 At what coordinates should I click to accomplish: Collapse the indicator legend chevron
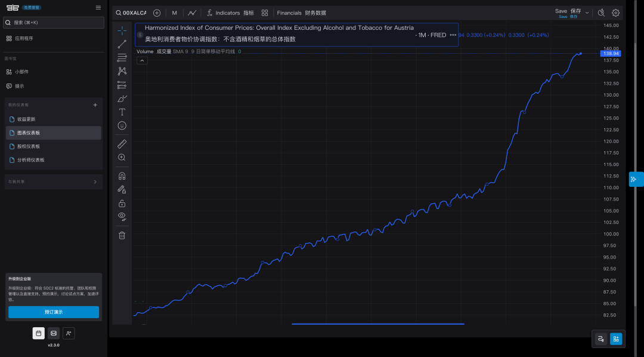click(142, 60)
